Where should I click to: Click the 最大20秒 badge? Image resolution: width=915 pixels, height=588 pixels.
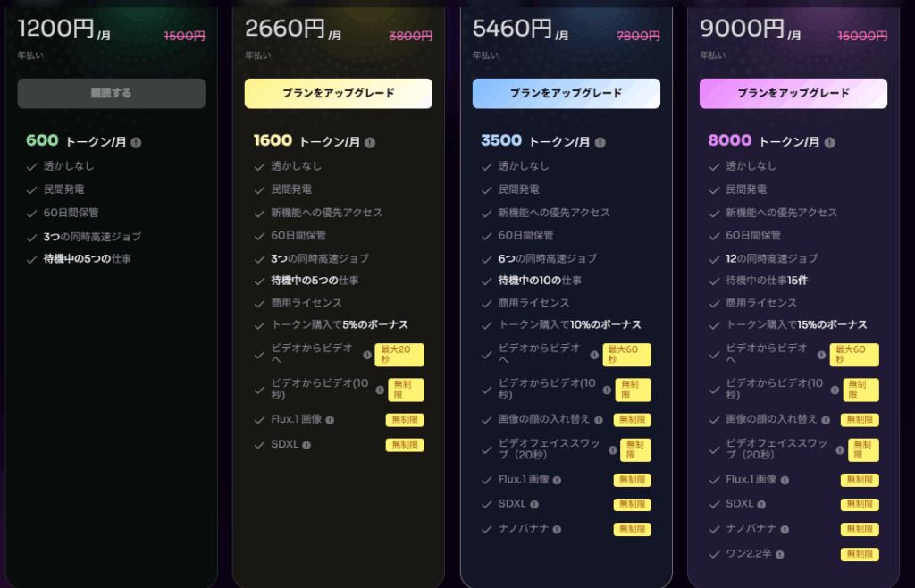pos(399,355)
